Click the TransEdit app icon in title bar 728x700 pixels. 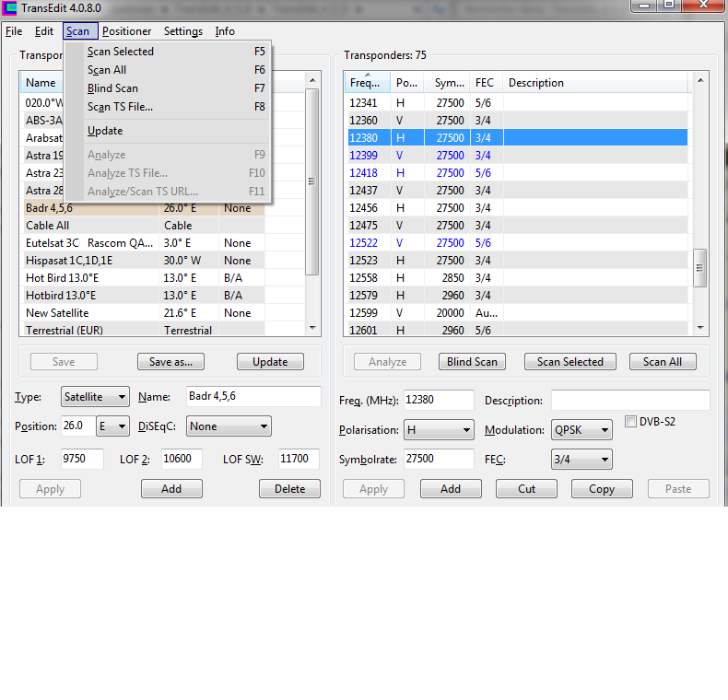coord(10,9)
